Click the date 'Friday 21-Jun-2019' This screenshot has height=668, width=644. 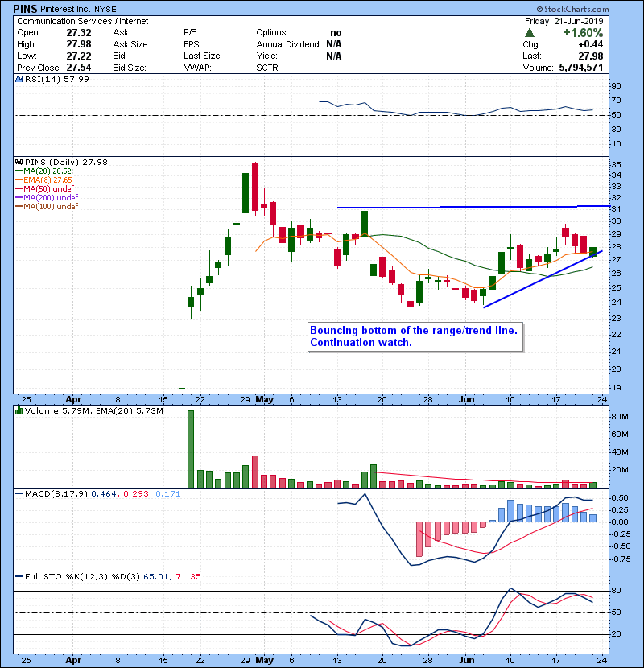coord(563,21)
